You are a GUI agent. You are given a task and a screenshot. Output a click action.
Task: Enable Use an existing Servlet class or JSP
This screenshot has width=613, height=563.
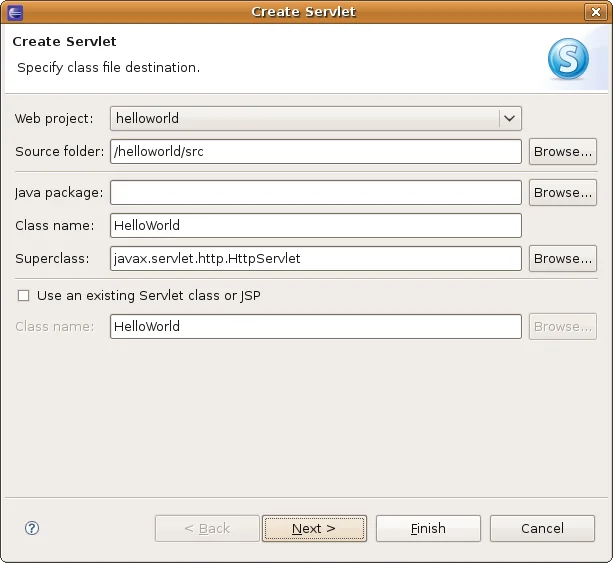[23, 296]
